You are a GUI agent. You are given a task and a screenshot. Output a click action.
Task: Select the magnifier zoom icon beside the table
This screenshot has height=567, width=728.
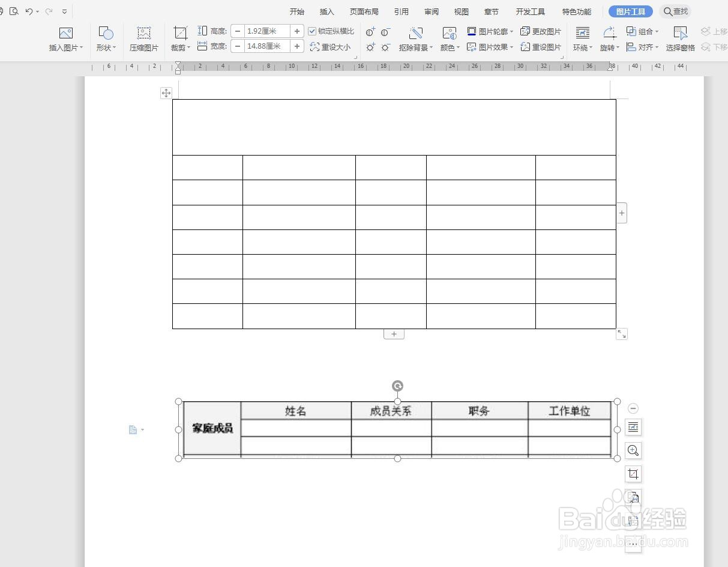tap(633, 450)
